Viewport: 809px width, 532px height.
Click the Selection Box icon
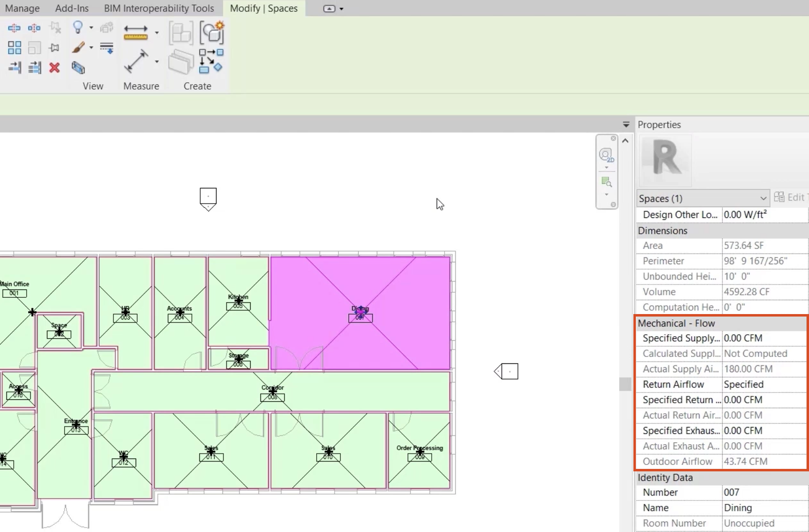(x=78, y=68)
